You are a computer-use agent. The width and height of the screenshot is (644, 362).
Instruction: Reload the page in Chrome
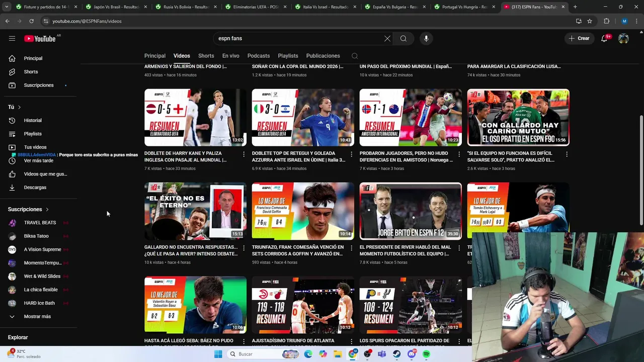click(31, 21)
